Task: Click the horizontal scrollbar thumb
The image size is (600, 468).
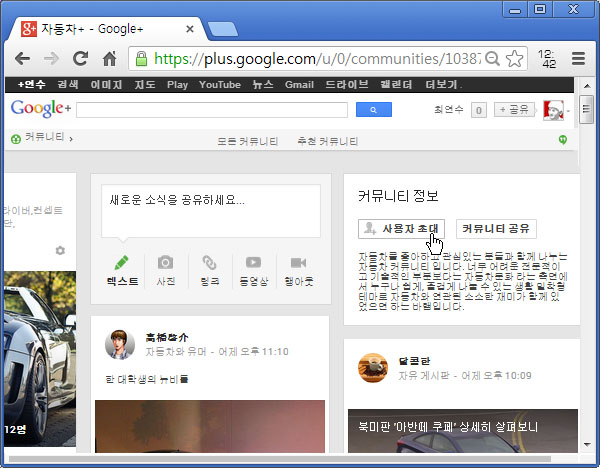Action: coord(279,458)
